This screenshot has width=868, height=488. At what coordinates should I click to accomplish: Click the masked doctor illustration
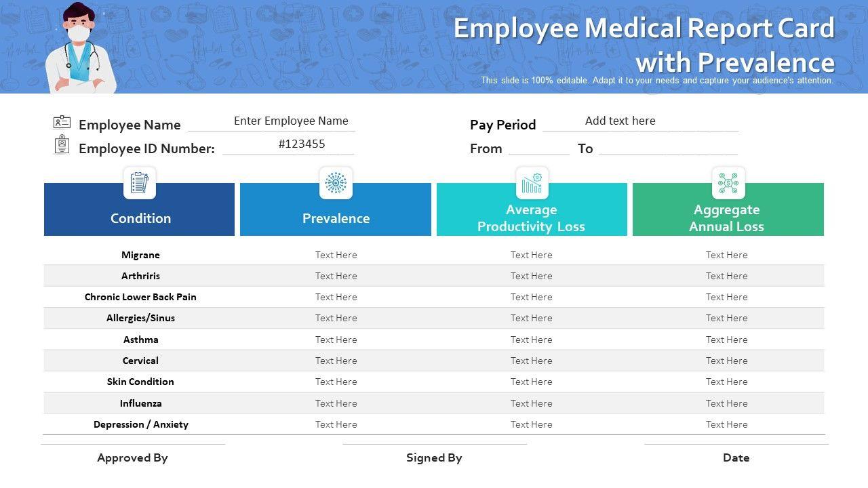pyautogui.click(x=80, y=47)
